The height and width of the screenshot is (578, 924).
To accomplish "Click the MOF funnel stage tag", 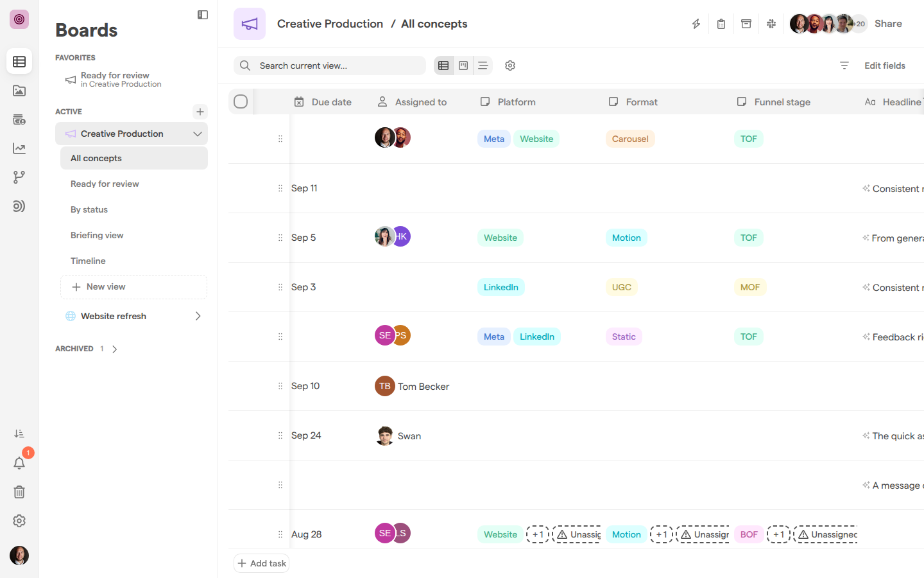I will tap(750, 287).
